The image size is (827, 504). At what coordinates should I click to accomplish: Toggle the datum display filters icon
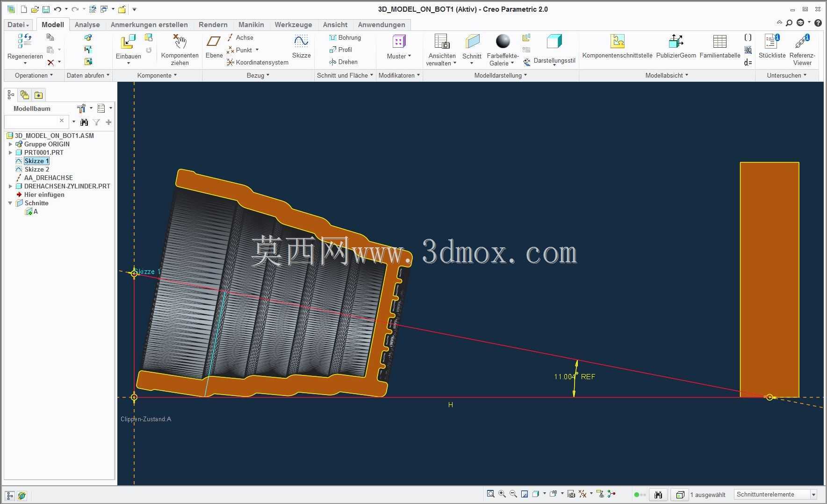tap(582, 494)
